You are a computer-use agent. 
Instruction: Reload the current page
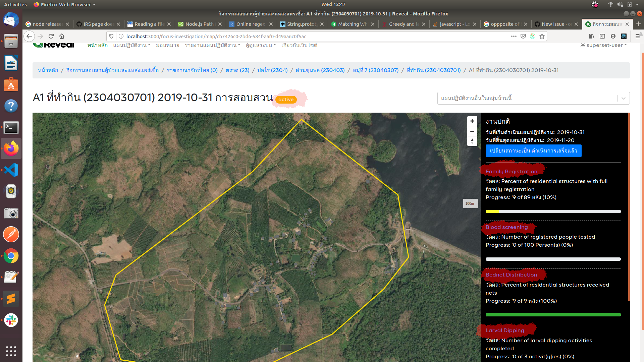point(51,36)
